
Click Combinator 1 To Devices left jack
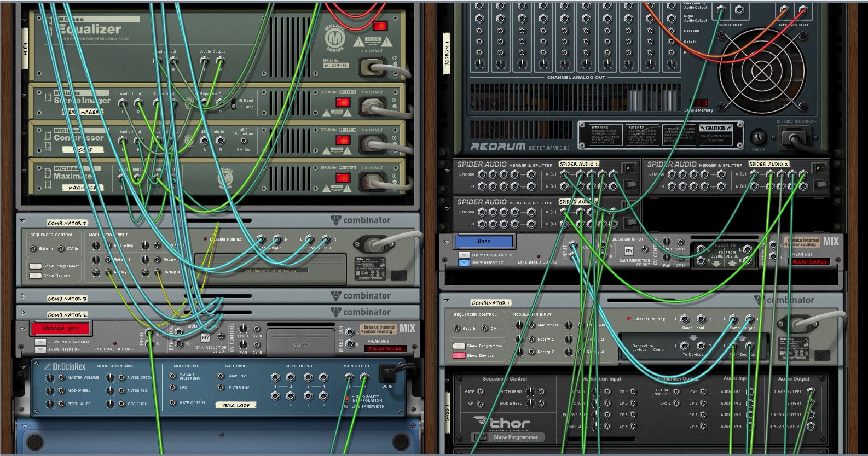685,346
